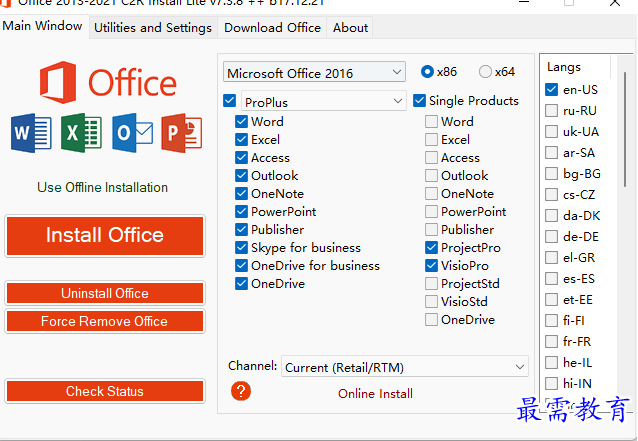Screen dimensions: 638x441
Task: Switch to Utilities and Settings tab
Action: (153, 28)
